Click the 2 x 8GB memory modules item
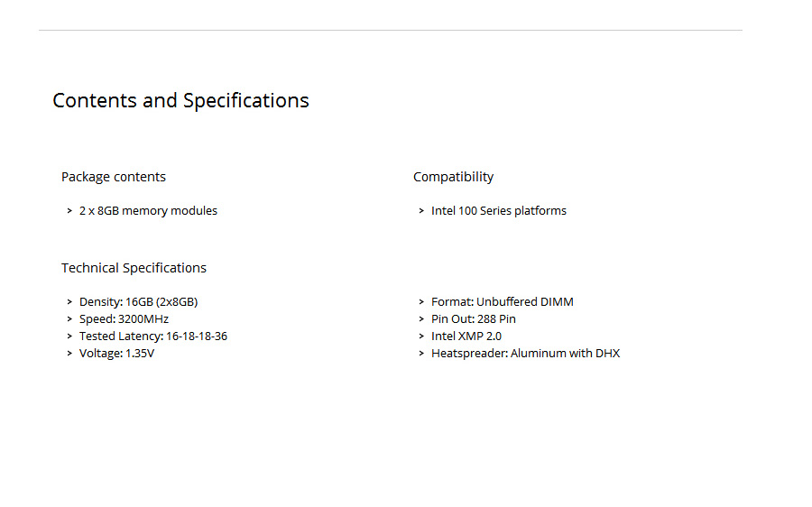The height and width of the screenshot is (507, 812). coord(148,211)
